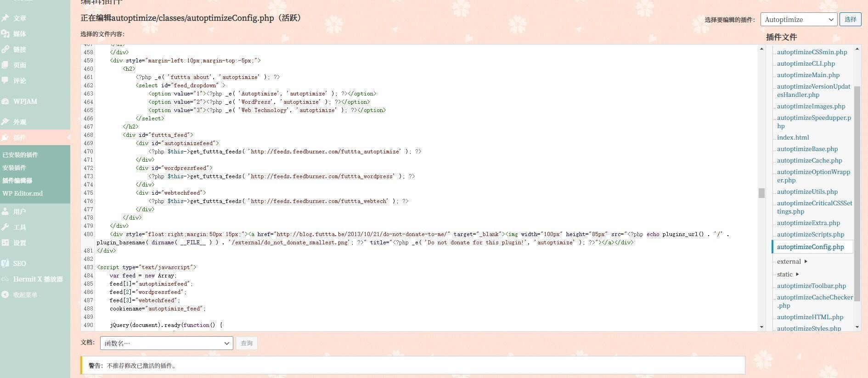Click code line 470 futtta_autoptimize feed URL
The width and height of the screenshot is (868, 378).
point(326,152)
